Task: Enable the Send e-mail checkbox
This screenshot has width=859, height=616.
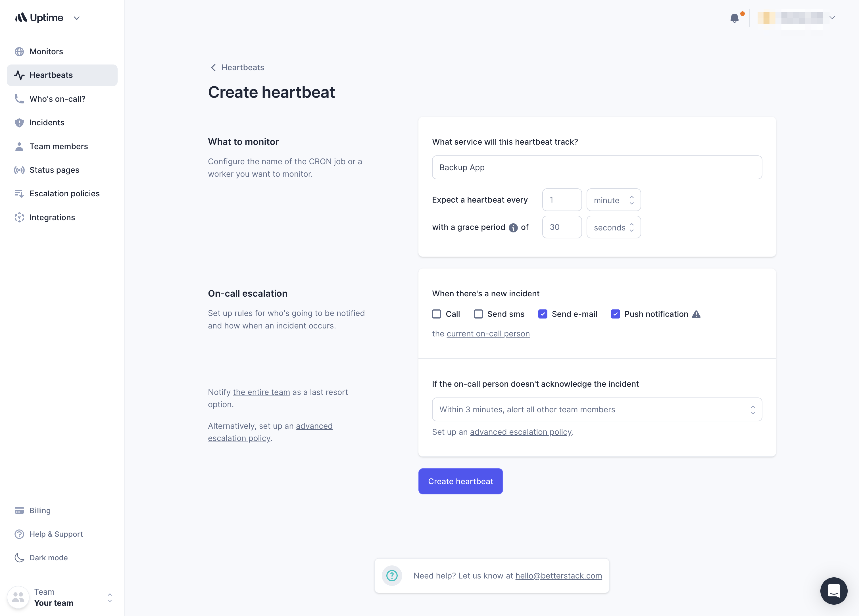Action: (x=543, y=313)
